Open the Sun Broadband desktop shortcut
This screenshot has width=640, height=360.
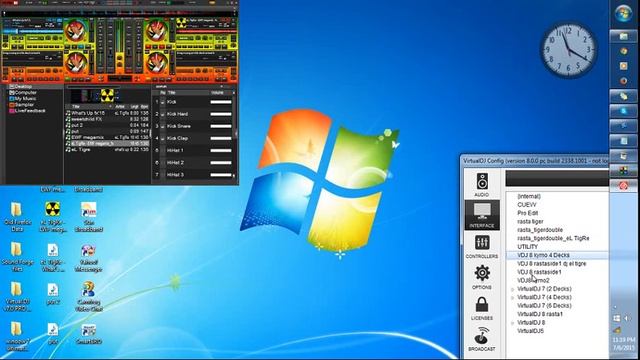pos(89,216)
